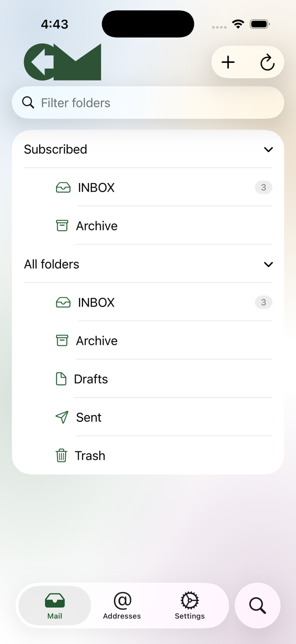Switch to the Addresses tab

coord(122,606)
